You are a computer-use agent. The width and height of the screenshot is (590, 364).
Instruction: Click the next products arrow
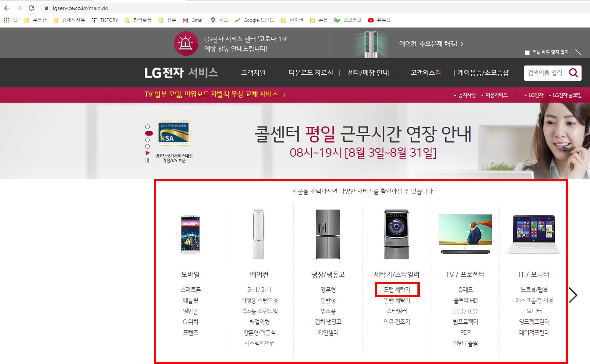(x=573, y=295)
